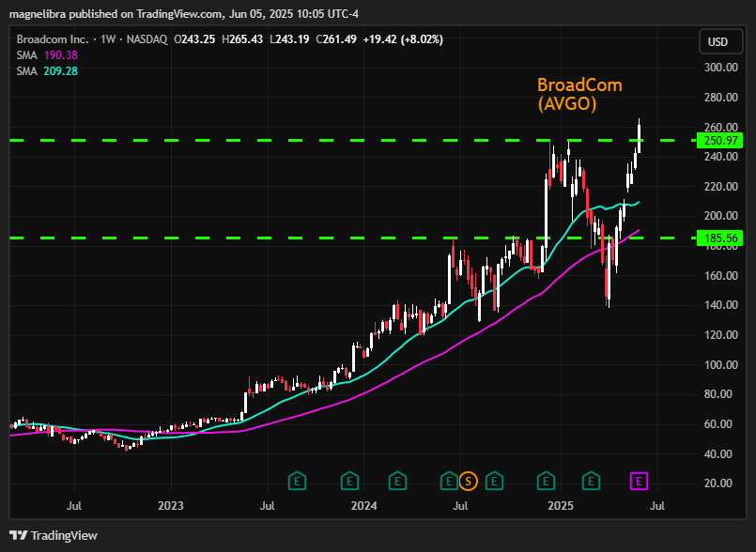Click the 1W interval label in legend

[x=108, y=39]
